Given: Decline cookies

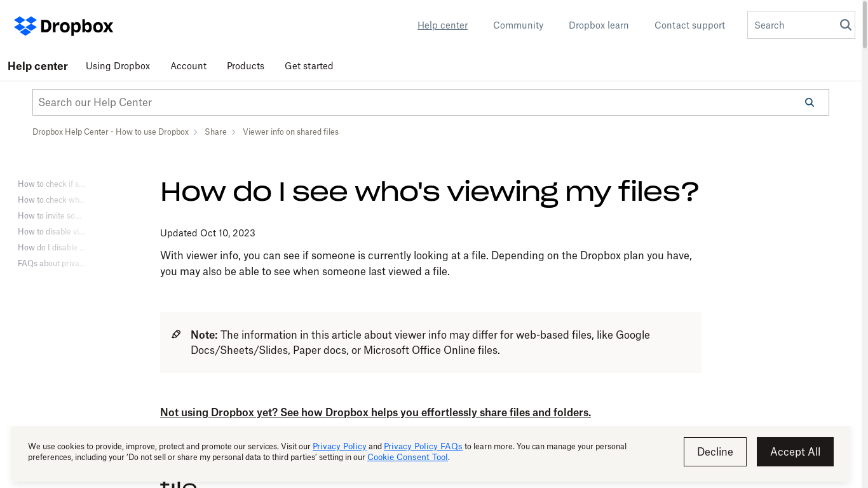Looking at the screenshot, I should click(715, 452).
